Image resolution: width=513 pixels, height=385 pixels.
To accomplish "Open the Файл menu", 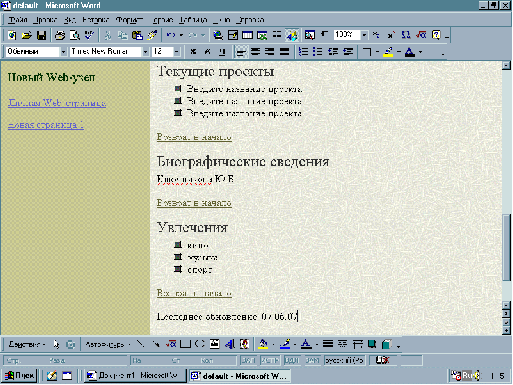I will tap(18, 20).
